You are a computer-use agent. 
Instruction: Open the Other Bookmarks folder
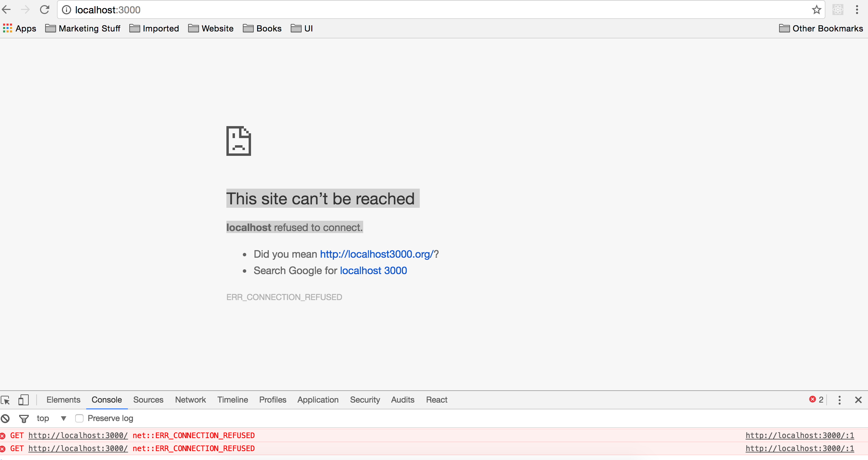(821, 28)
